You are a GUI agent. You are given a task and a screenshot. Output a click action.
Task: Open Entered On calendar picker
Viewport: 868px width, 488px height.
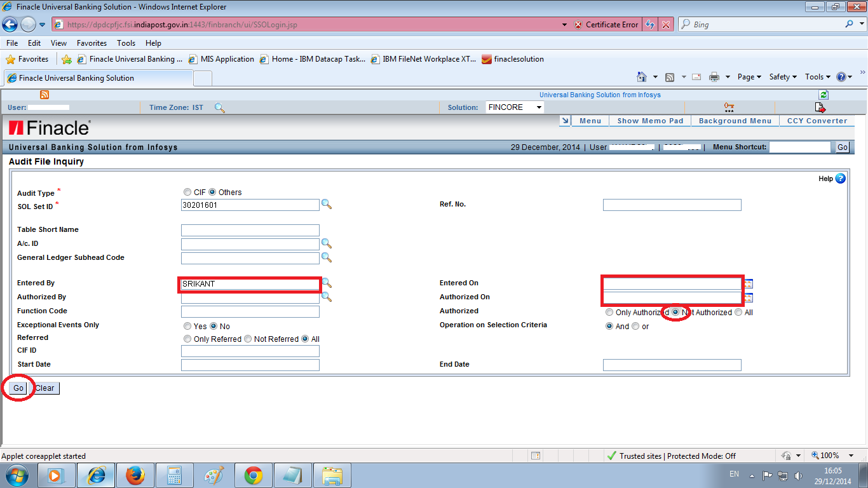click(x=749, y=283)
